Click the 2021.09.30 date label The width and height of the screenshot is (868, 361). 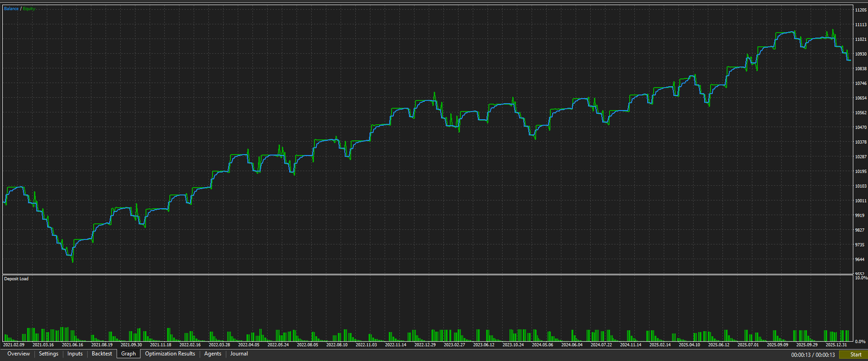coord(131,345)
